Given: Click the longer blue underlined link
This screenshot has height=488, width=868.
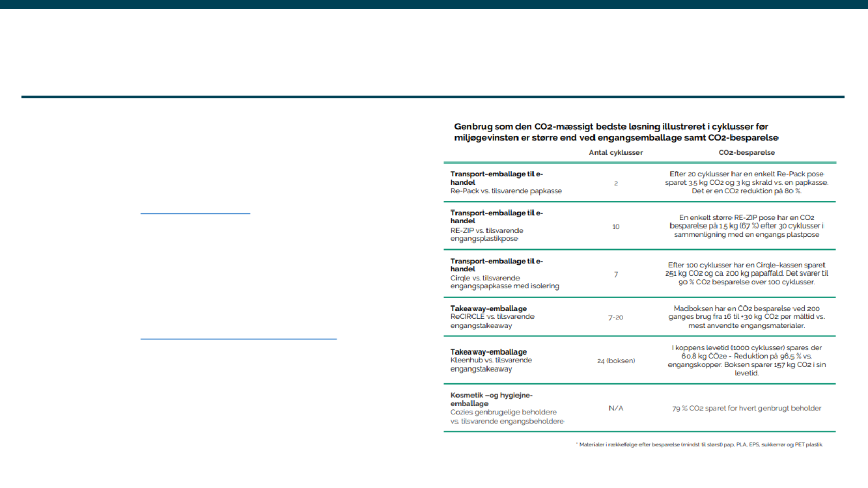Looking at the screenshot, I should pos(238,338).
